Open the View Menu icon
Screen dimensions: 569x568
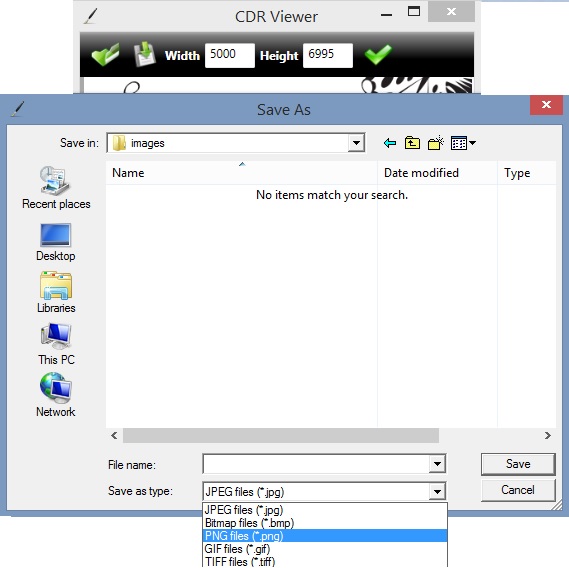click(x=463, y=143)
